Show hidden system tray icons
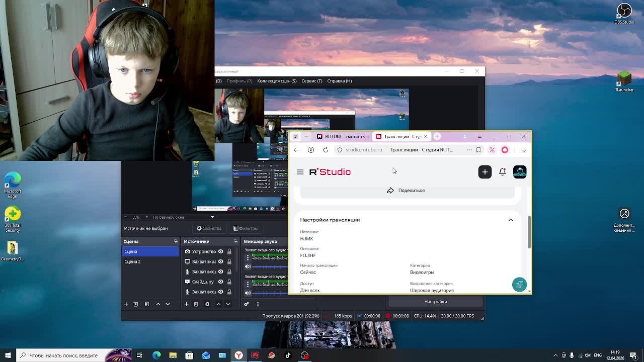Viewport: 644px width, 362px height. click(x=555, y=355)
